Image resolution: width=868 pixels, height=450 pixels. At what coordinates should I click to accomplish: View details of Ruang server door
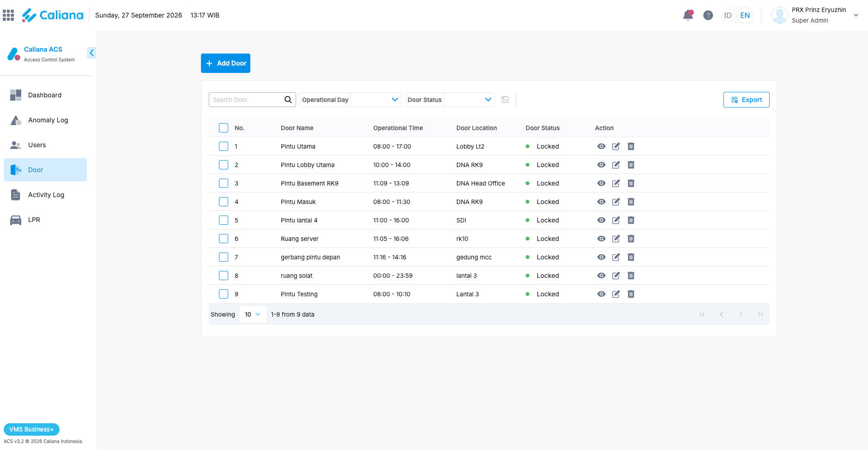601,239
